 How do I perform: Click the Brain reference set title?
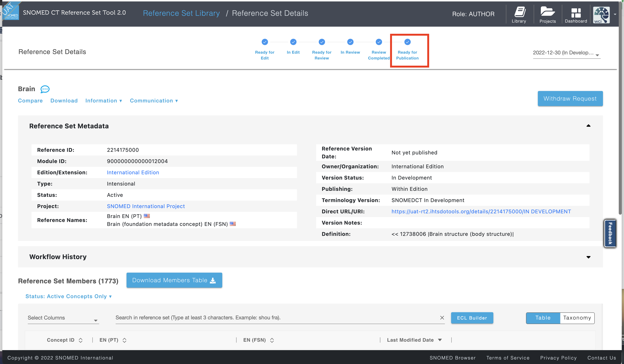pos(26,89)
